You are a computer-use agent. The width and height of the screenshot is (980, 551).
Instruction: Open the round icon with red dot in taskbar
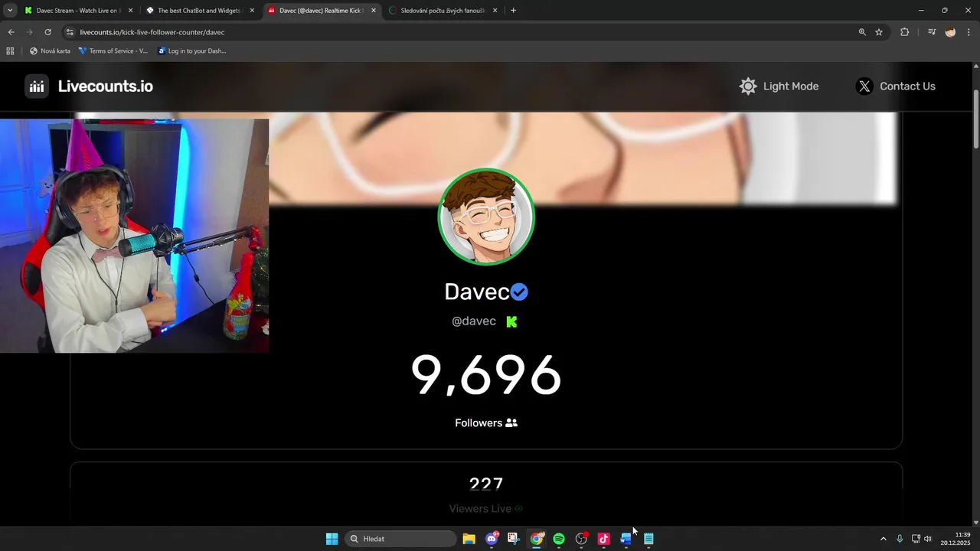point(581,539)
